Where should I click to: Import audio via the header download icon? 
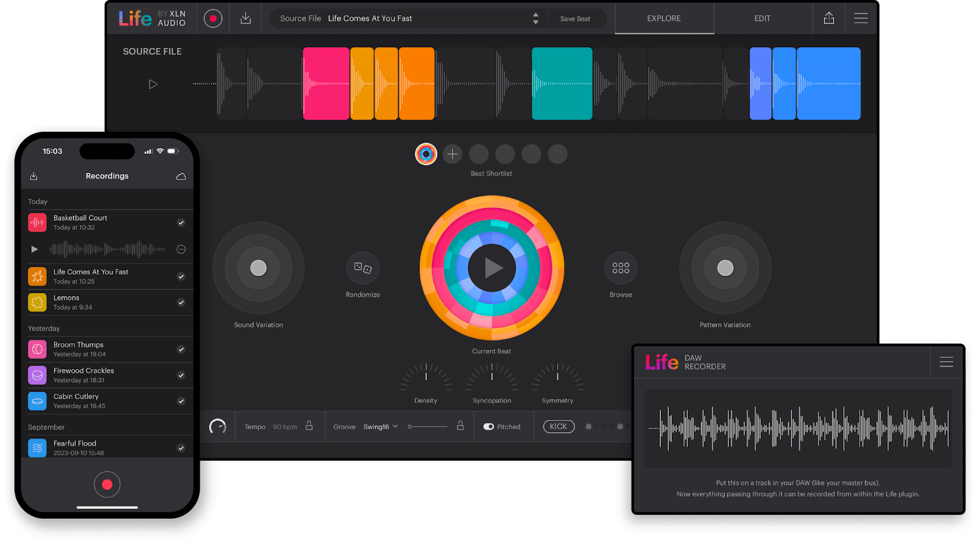246,18
